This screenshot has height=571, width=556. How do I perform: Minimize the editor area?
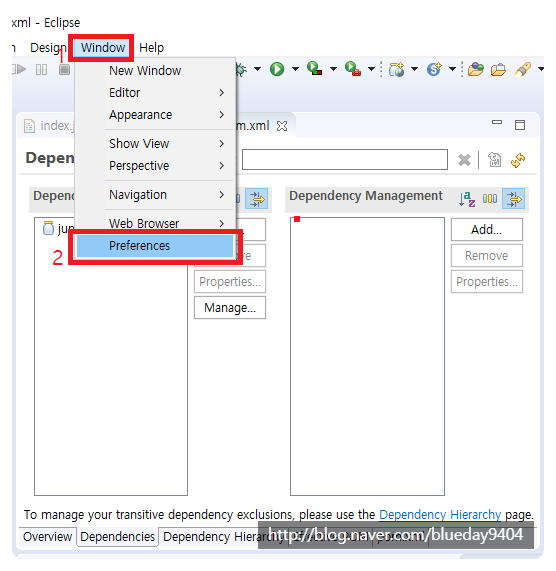[x=497, y=122]
